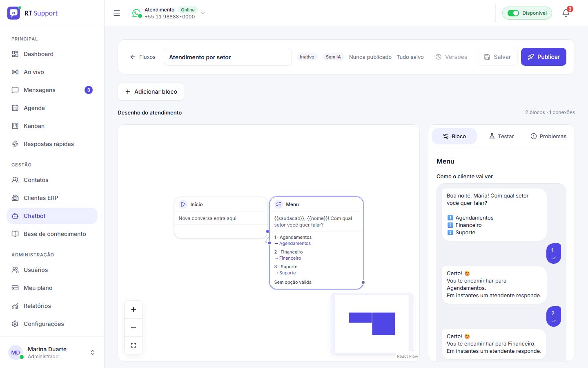Click the flow minimap
Viewport: 588px width, 368px height.
(x=372, y=323)
